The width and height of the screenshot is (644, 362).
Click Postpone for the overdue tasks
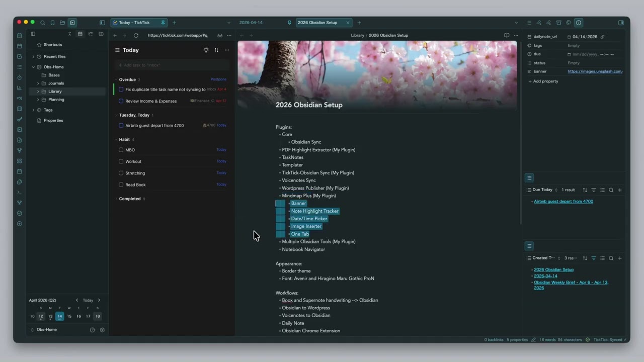[x=218, y=79]
